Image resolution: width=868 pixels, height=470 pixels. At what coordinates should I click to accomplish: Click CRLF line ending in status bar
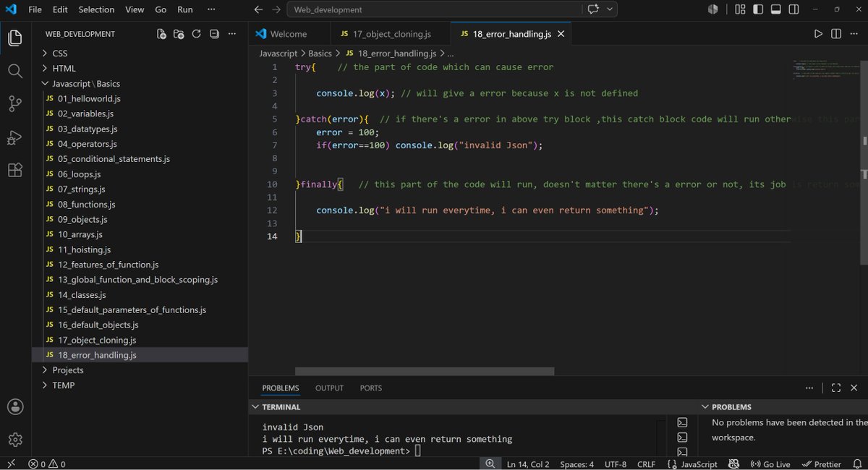[x=646, y=463]
